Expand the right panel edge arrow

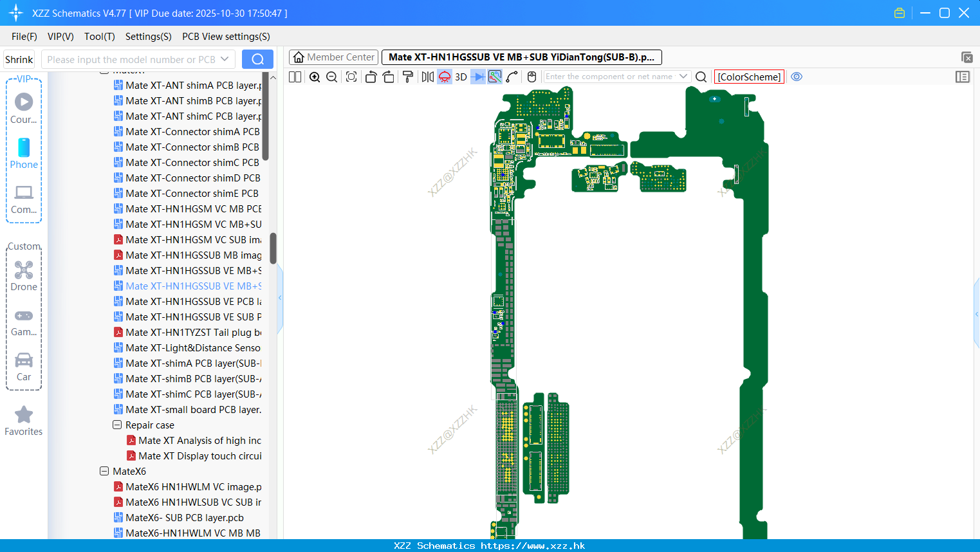[x=977, y=314]
